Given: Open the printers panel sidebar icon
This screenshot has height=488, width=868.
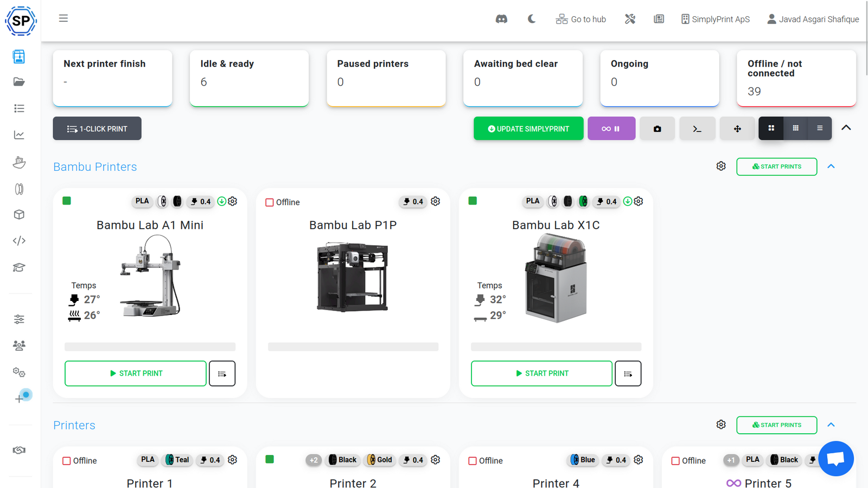Looking at the screenshot, I should 19,56.
